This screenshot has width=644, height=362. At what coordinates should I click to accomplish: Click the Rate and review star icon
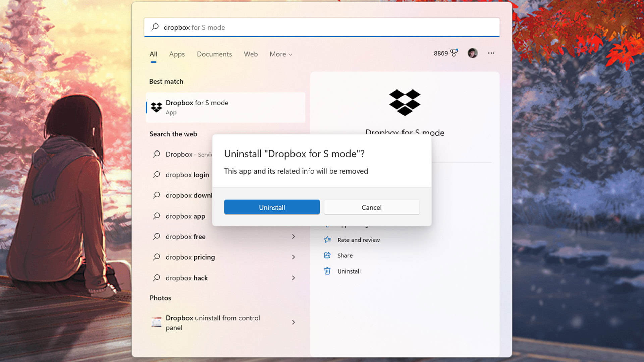[x=327, y=239]
